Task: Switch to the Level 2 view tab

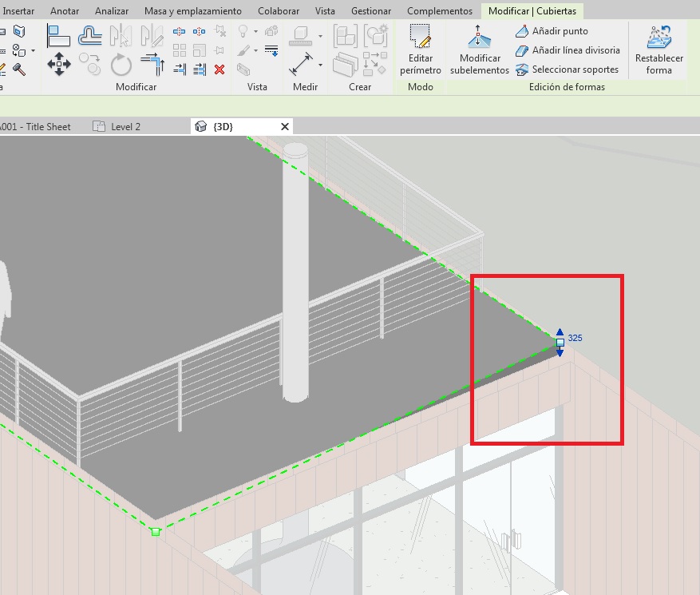Action: [125, 126]
